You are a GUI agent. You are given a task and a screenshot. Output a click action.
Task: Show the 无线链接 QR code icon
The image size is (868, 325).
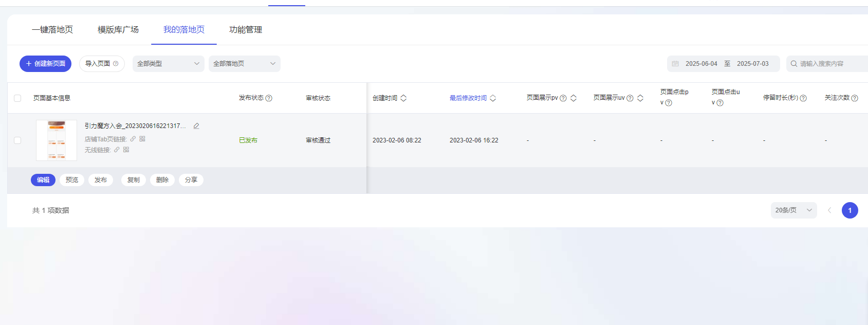pyautogui.click(x=126, y=150)
